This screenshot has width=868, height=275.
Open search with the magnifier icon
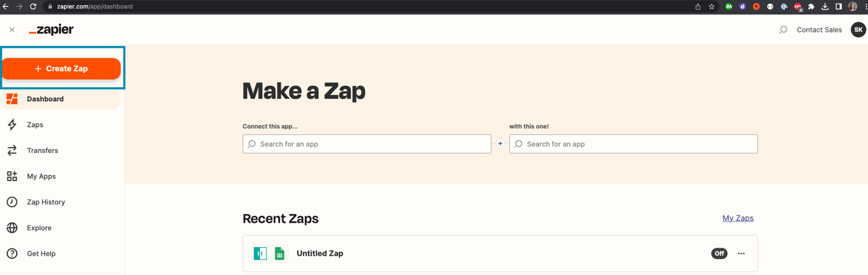coord(783,30)
